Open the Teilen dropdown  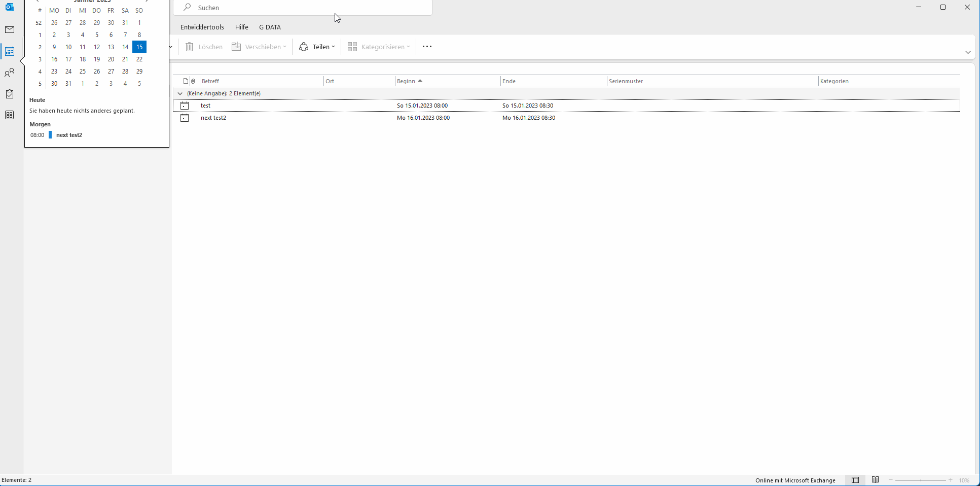[x=317, y=47]
